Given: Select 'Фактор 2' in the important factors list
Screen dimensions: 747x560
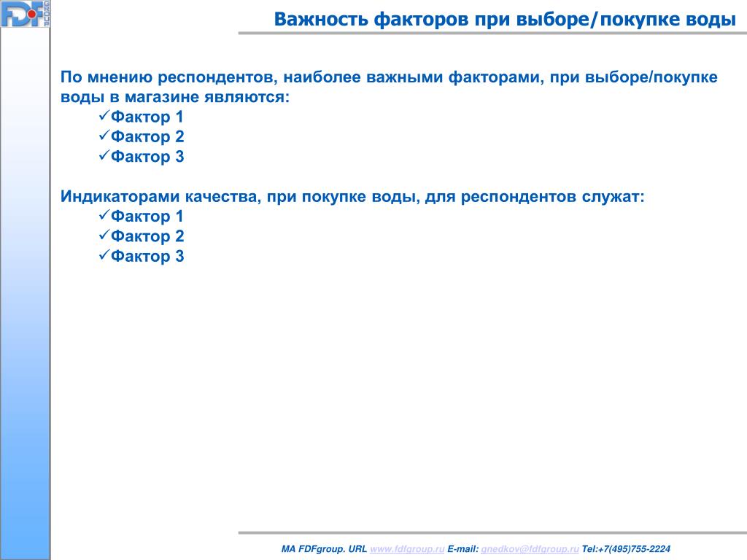Looking at the screenshot, I should [147, 136].
